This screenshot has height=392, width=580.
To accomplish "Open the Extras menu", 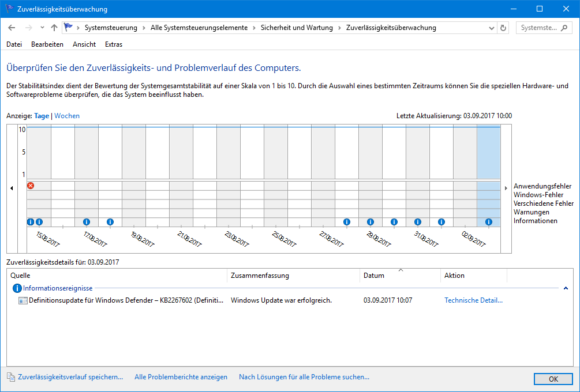I will [114, 44].
